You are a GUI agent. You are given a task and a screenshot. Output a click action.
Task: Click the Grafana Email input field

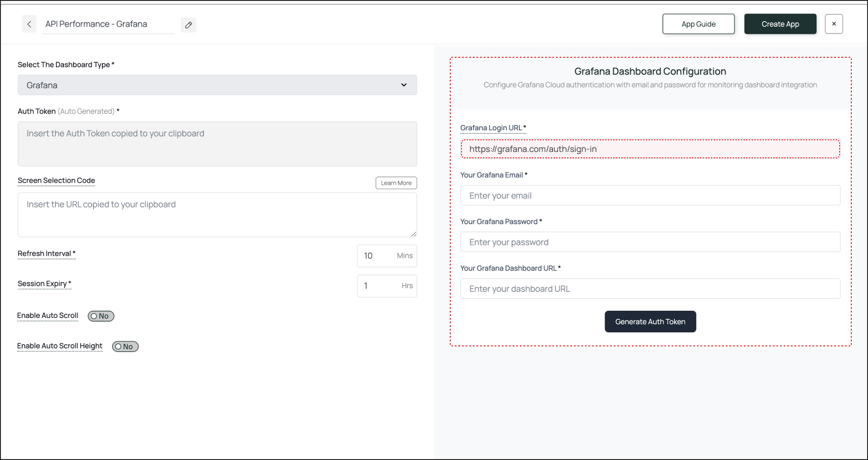(650, 196)
